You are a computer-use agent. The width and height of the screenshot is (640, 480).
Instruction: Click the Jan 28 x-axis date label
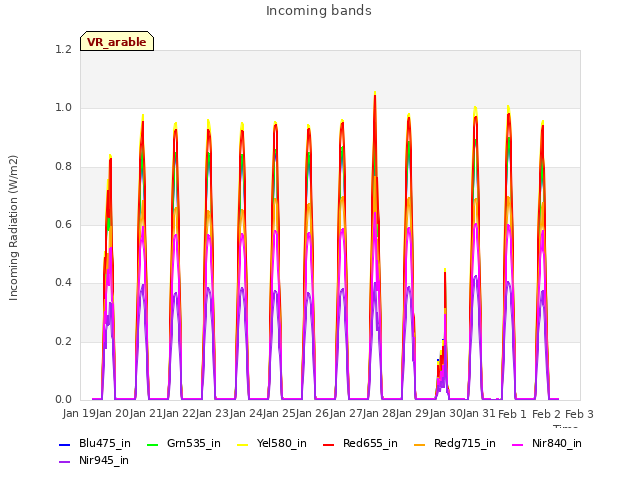pos(380,413)
